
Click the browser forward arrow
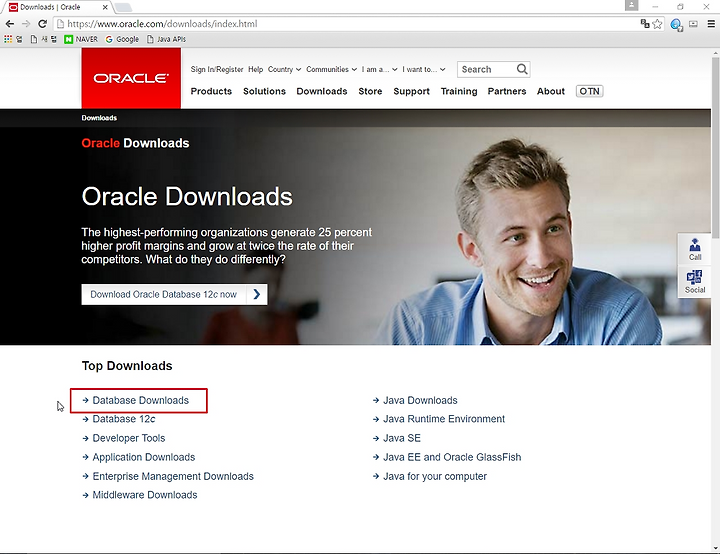click(26, 24)
